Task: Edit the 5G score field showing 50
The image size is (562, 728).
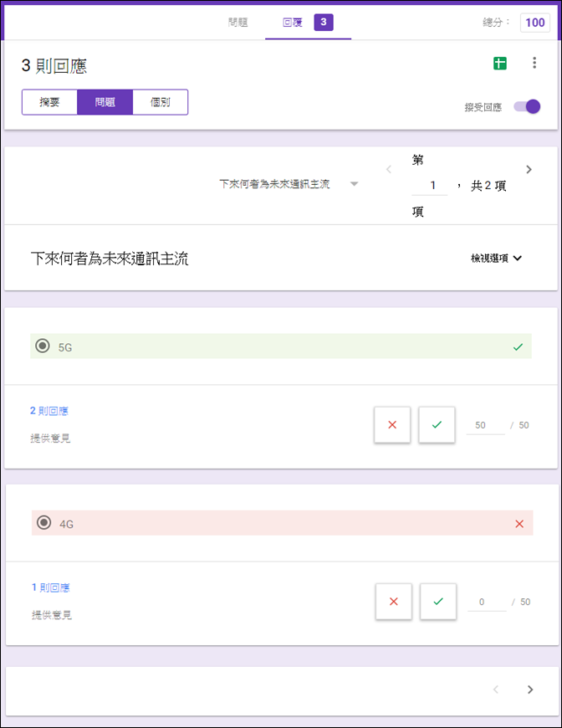Action: pyautogui.click(x=485, y=425)
